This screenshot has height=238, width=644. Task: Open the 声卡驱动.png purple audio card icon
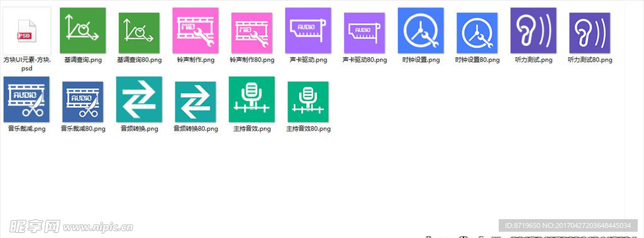click(308, 30)
